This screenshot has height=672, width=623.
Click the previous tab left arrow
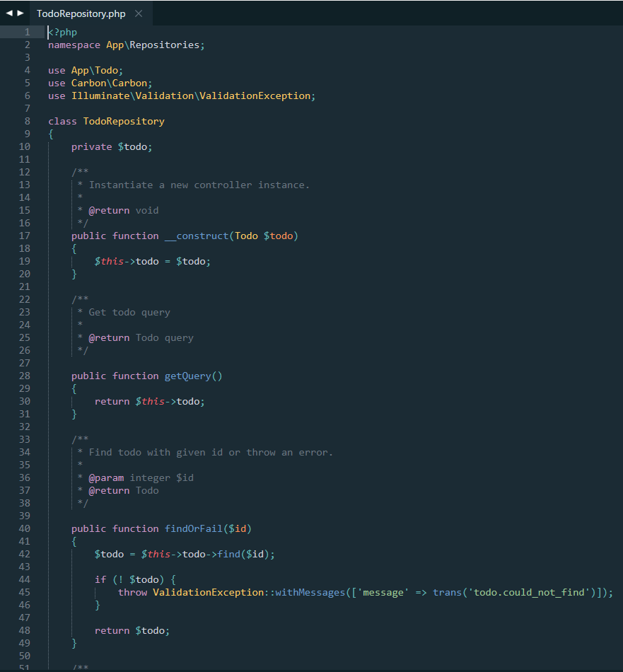coord(9,13)
